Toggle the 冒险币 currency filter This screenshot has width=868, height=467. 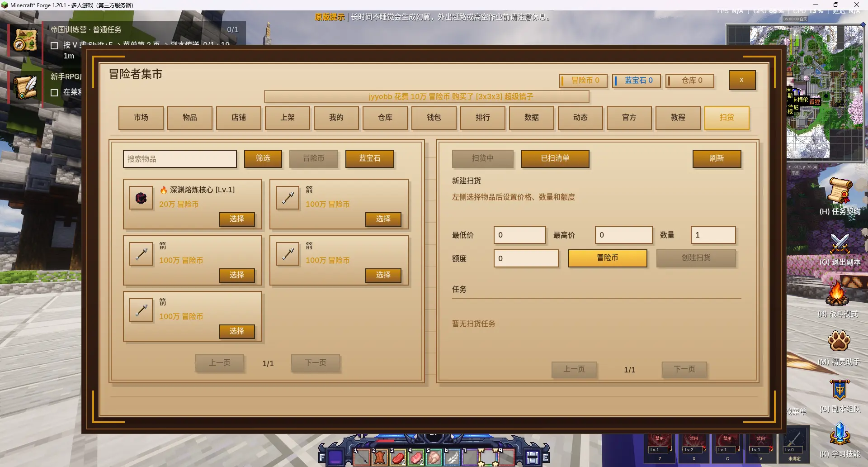[314, 158]
